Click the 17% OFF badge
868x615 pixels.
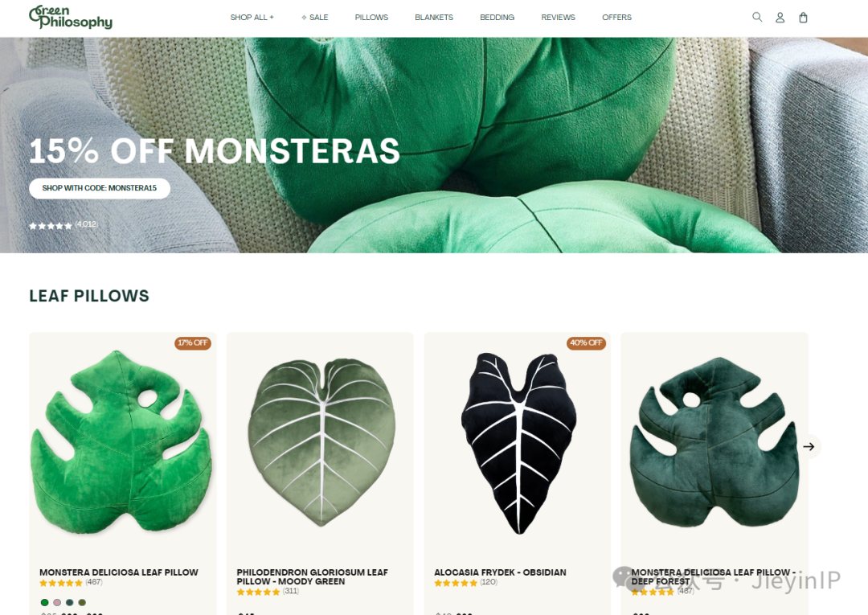(193, 342)
